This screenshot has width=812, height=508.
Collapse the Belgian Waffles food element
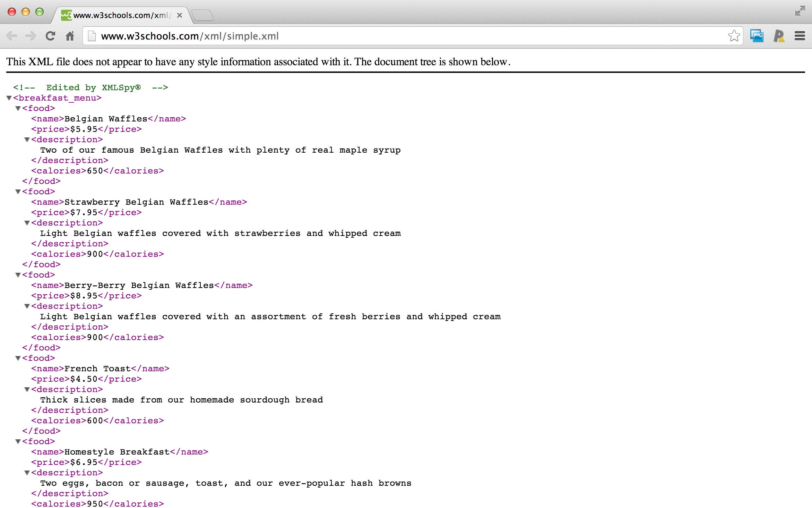coord(18,108)
